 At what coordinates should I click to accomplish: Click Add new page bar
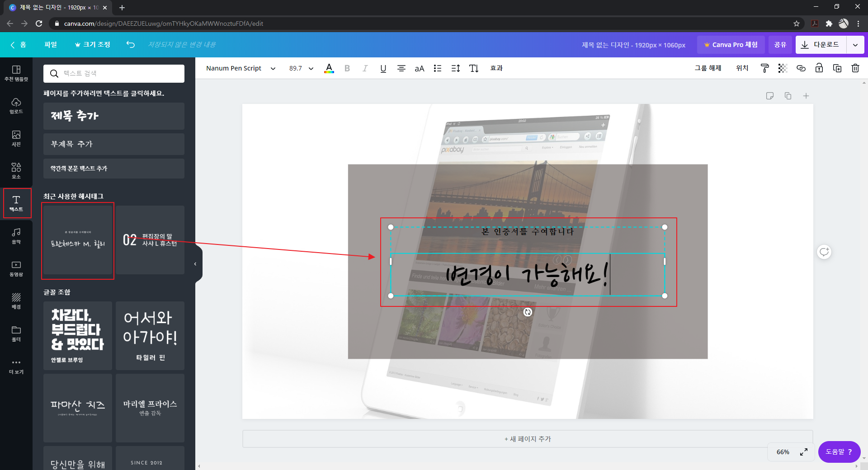point(528,439)
